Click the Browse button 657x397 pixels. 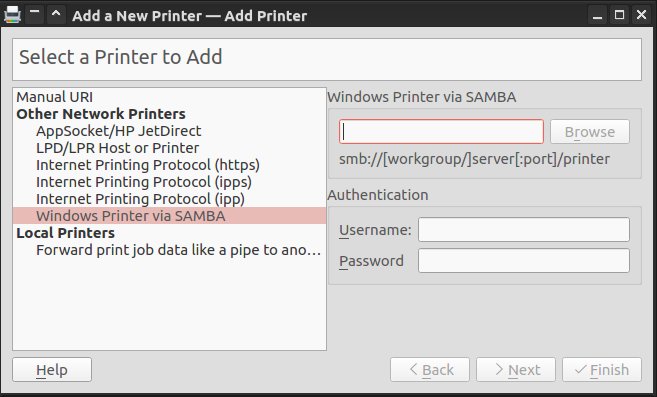point(590,132)
